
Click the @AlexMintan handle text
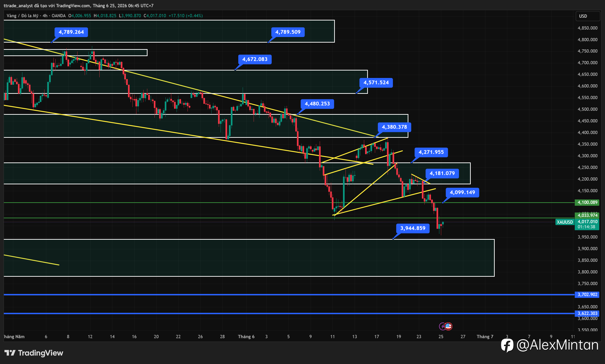click(x=558, y=345)
